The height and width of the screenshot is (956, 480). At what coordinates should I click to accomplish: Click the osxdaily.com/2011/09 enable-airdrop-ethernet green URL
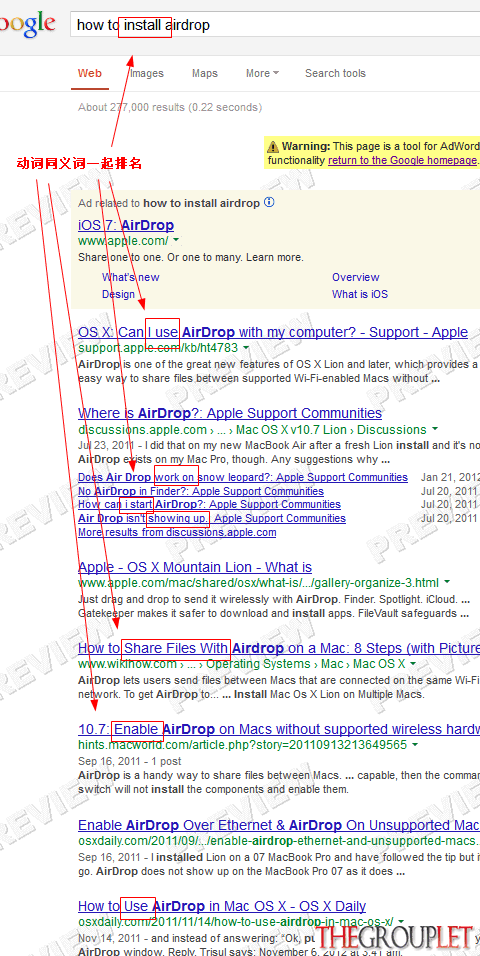[279, 841]
